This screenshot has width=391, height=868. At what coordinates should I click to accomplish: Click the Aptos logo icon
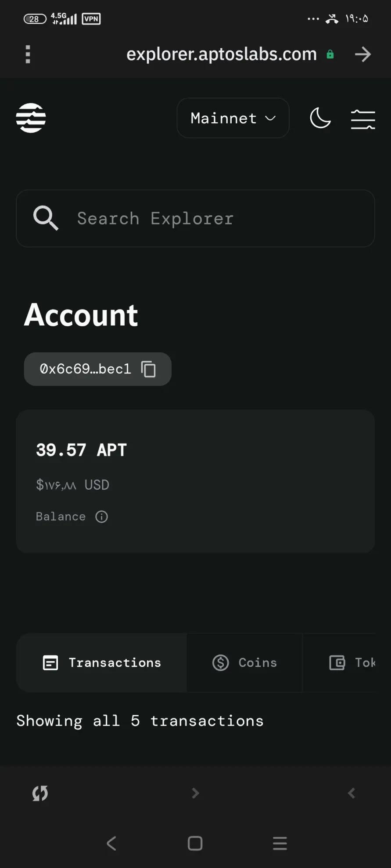31,118
